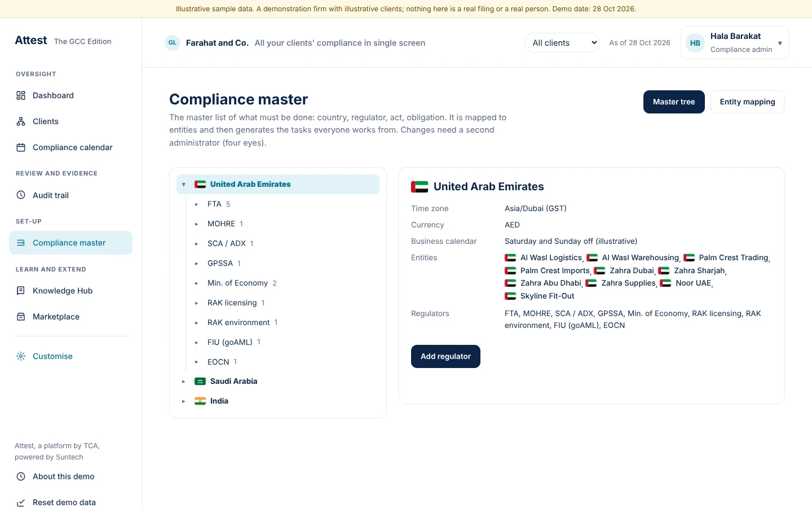The image size is (812, 508).
Task: Open the Dashboard grid icon
Action: coord(21,95)
